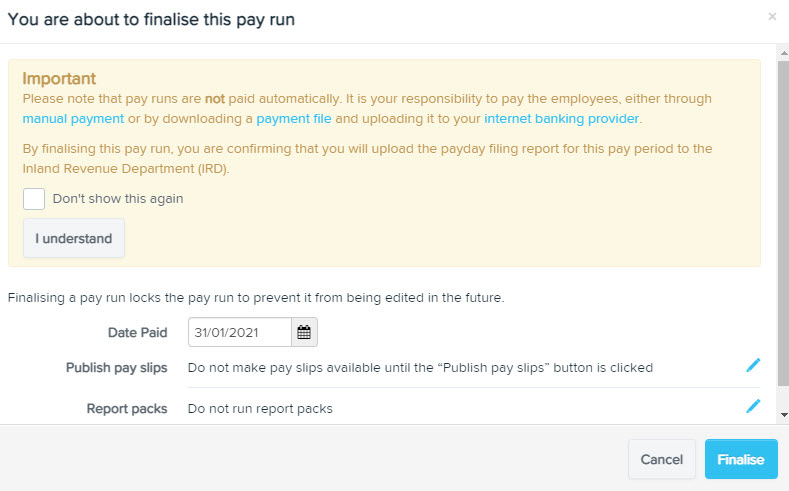Click the vertical scrollbar thumb
789x491 pixels.
783,224
